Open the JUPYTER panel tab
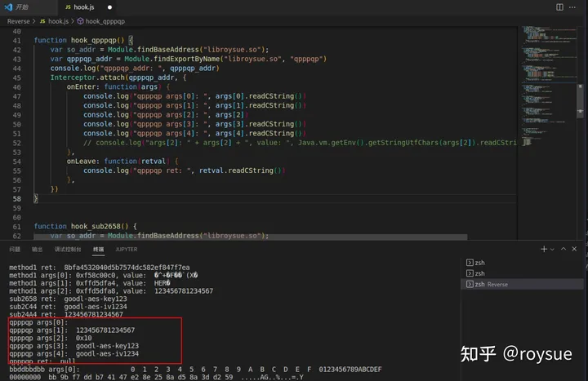Viewport: 588px width, 381px height. click(127, 249)
